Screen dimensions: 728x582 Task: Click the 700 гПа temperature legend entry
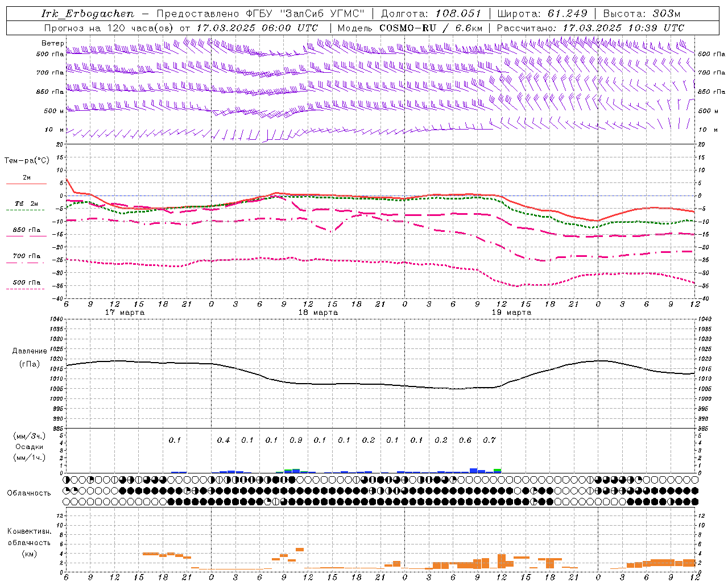point(27,256)
